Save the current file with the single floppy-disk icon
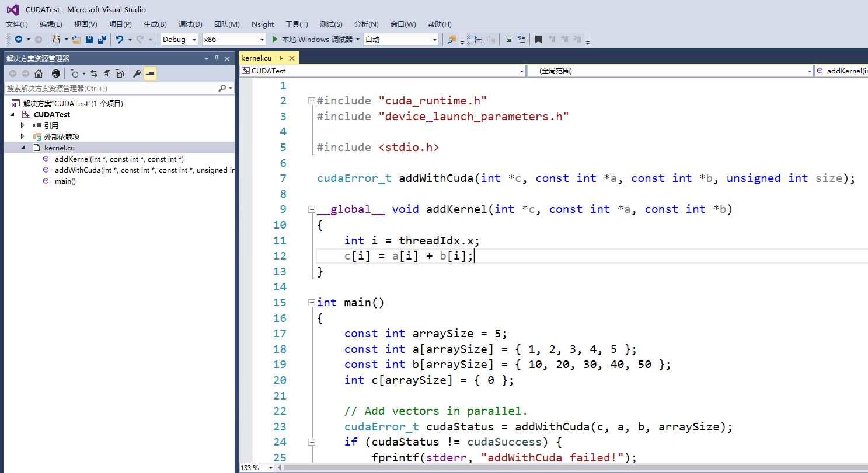This screenshot has width=868, height=473. pos(89,39)
